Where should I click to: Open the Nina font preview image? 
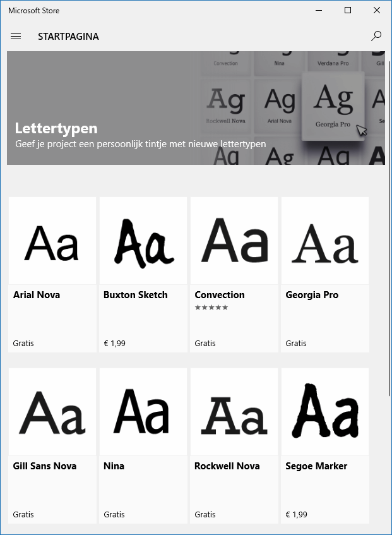[x=143, y=412]
